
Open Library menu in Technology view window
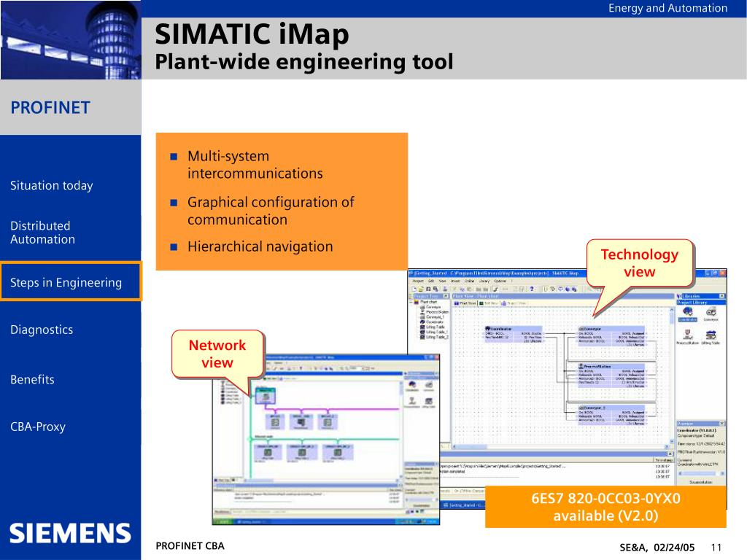484,281
